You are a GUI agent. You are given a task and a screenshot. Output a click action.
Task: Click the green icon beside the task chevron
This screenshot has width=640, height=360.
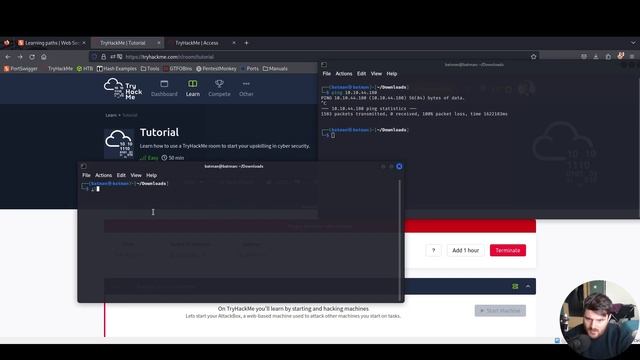coord(515,287)
